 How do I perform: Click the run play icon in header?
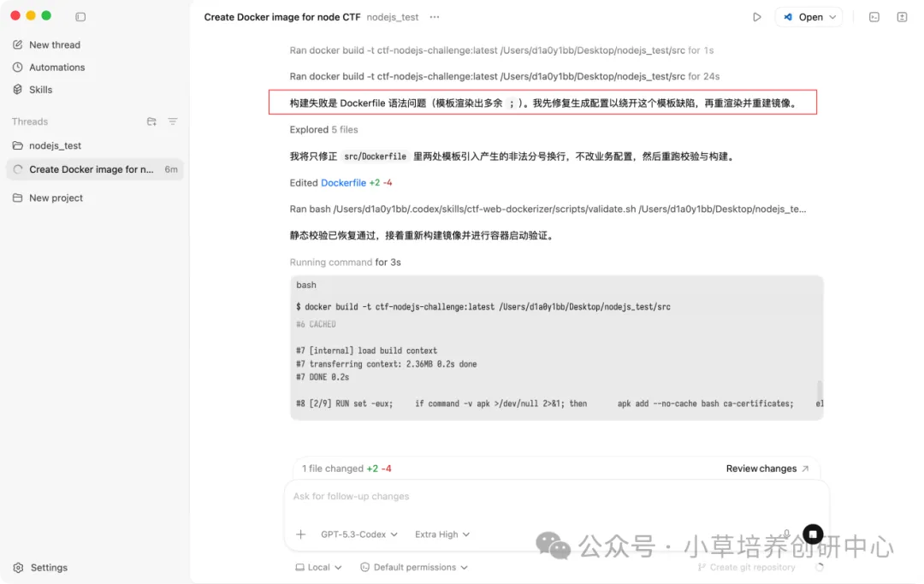pos(756,17)
